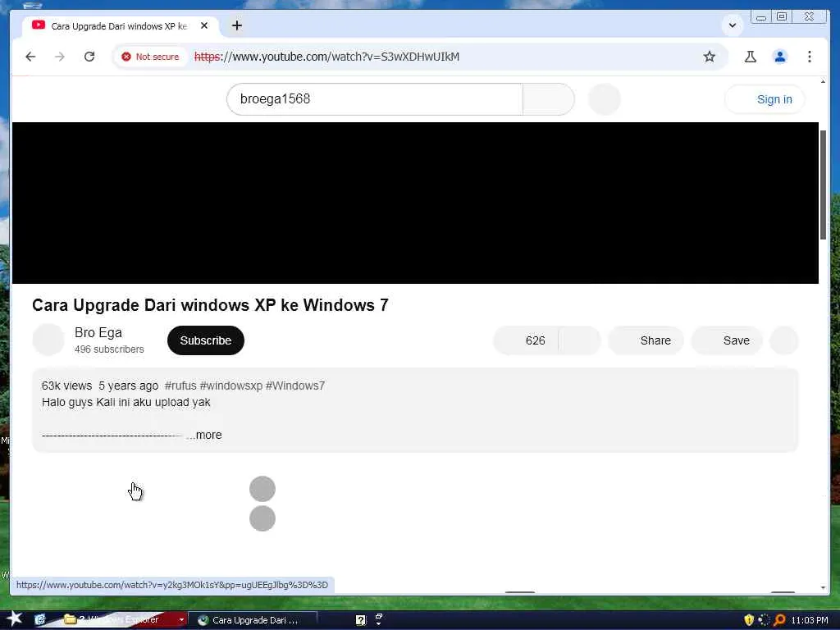Image resolution: width=840 pixels, height=630 pixels.
Task: Click the scrollbar down arrow
Action: point(823,587)
